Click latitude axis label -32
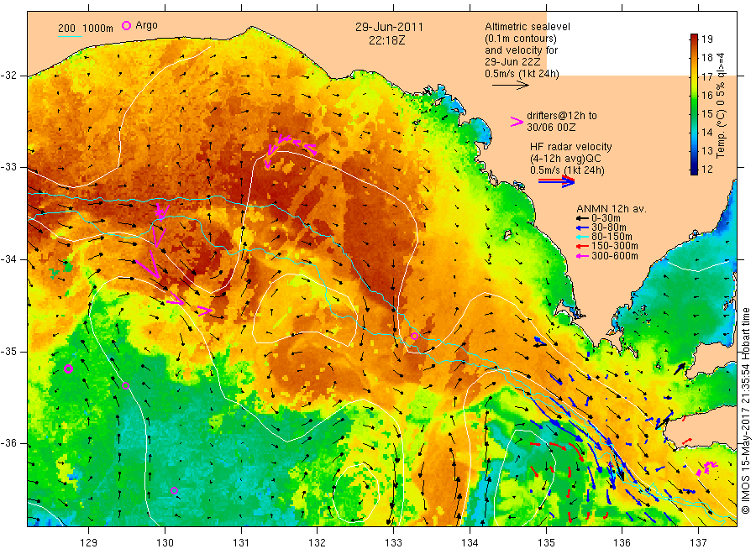 8,76
